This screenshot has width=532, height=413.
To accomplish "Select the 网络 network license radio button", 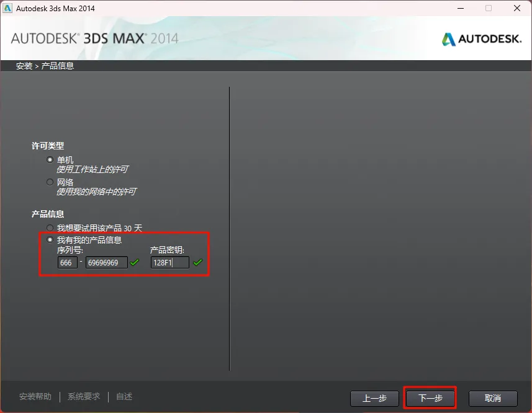I will click(x=50, y=182).
